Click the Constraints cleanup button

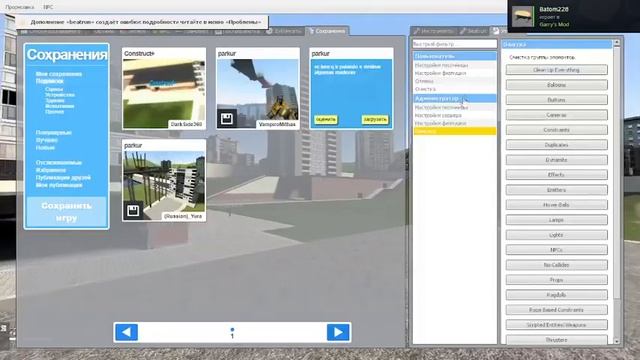[x=556, y=130]
